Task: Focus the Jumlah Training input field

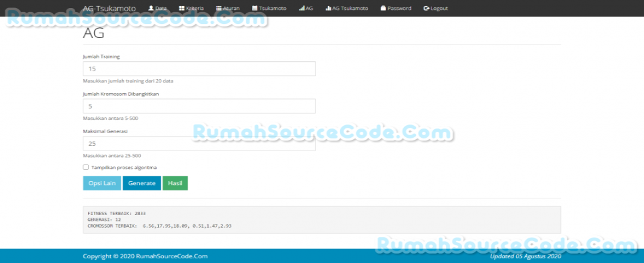Action: pos(199,69)
